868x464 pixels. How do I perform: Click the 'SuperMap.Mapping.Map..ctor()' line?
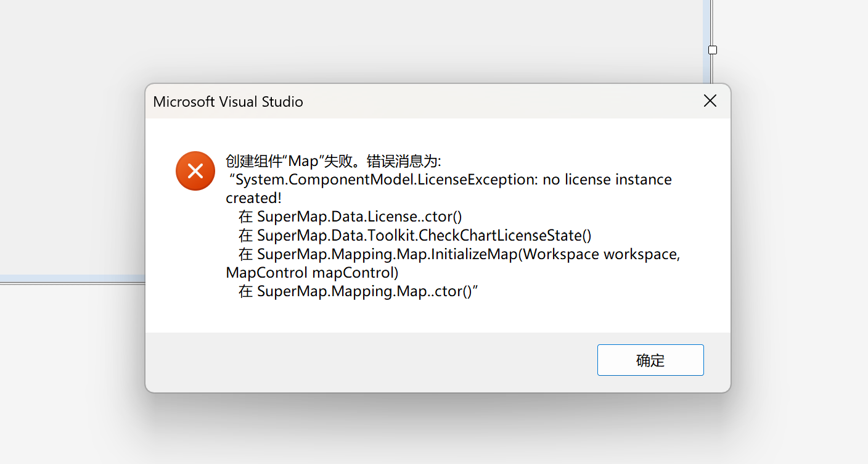pyautogui.click(x=359, y=291)
